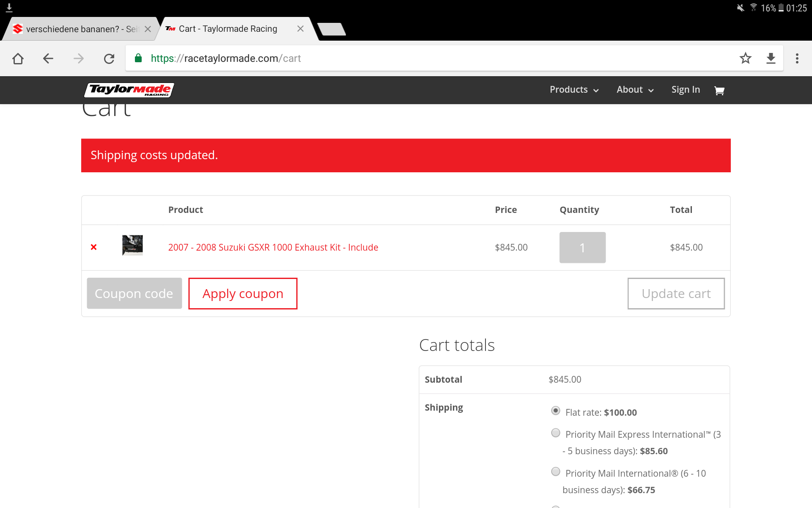Close the Cart - Taylormade Racing tab
The width and height of the screenshot is (812, 508).
tap(301, 28)
